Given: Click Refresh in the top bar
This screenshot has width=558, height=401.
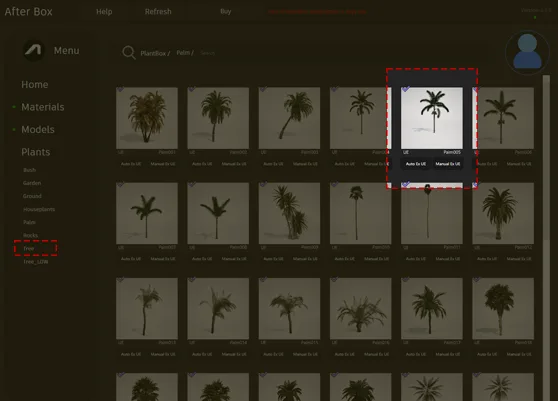Looking at the screenshot, I should (158, 12).
